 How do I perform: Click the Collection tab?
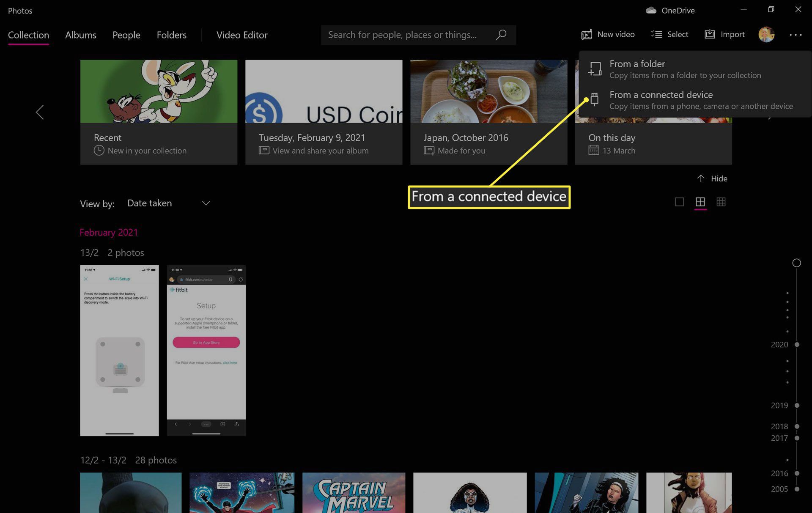click(28, 34)
